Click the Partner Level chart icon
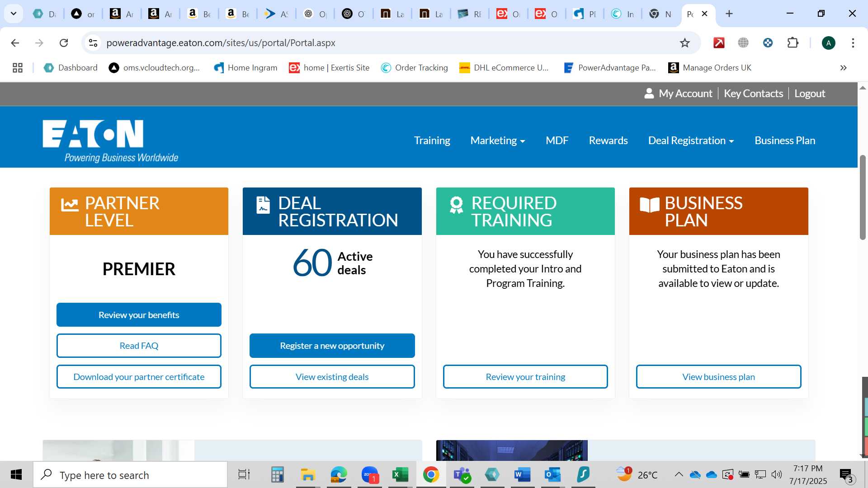The image size is (868, 488). point(70,205)
